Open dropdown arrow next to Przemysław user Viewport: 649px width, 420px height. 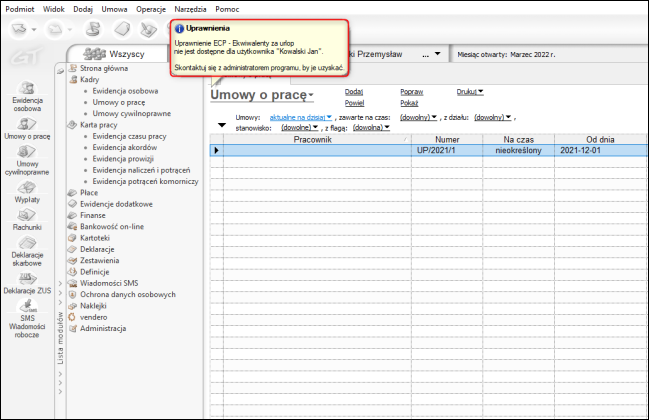437,54
